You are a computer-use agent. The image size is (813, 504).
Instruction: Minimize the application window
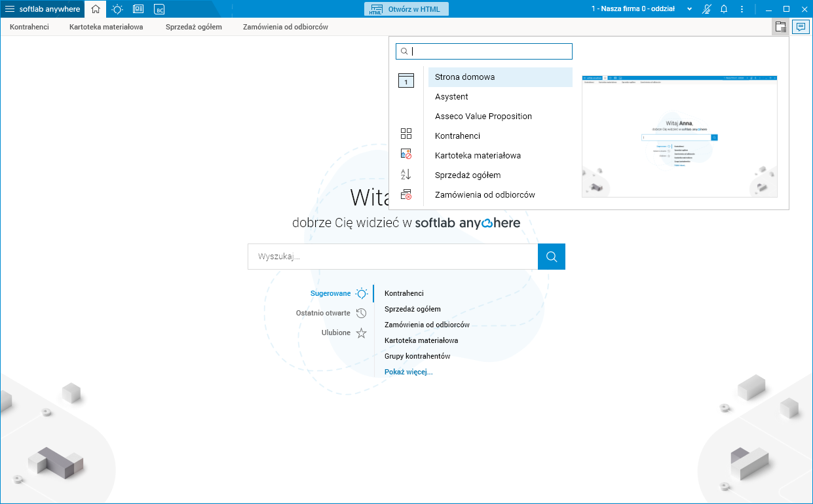pyautogui.click(x=768, y=9)
